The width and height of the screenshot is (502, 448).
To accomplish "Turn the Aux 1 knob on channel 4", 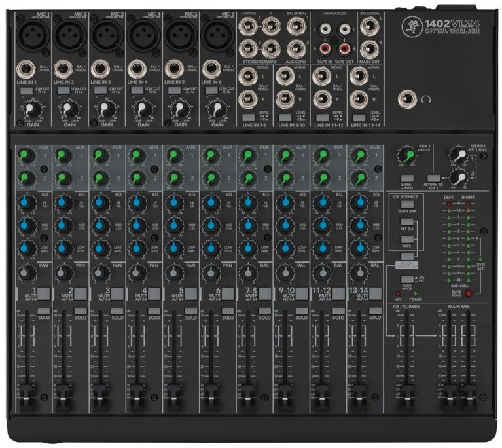I will tap(137, 155).
